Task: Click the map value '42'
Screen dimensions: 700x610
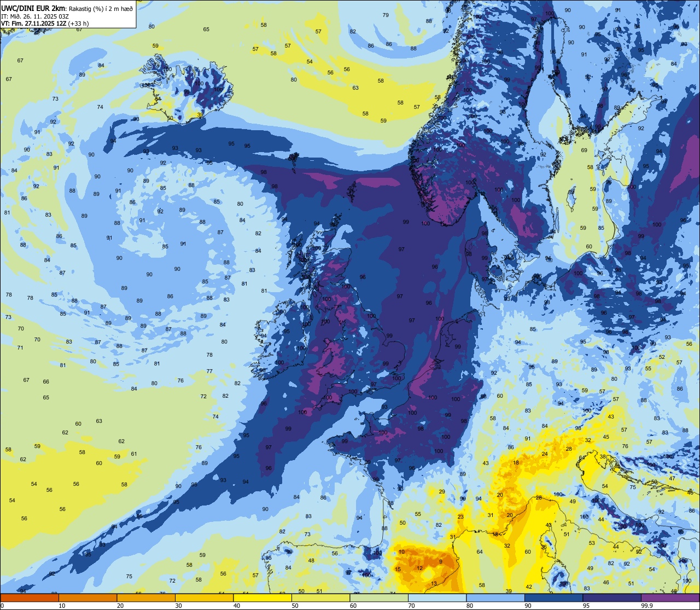Action: (x=529, y=587)
